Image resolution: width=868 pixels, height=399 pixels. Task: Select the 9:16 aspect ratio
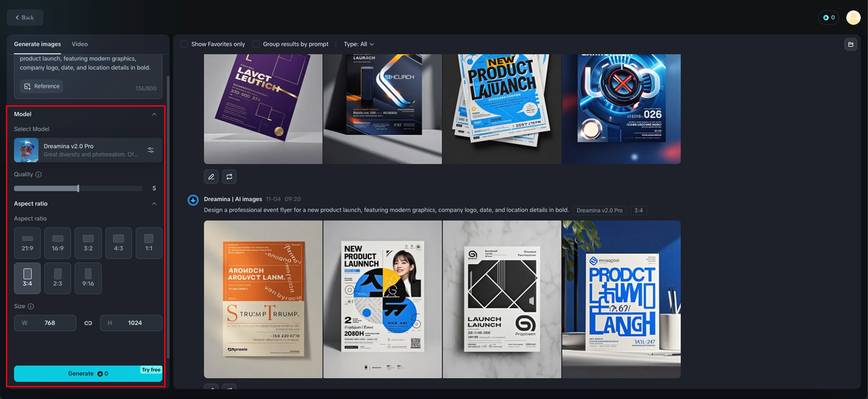[x=88, y=278]
